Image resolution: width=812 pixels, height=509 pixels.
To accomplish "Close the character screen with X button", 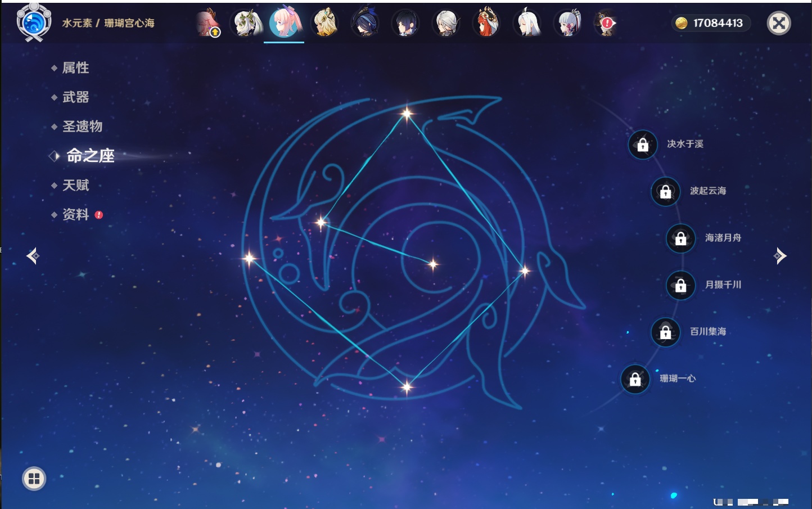I will click(x=779, y=23).
